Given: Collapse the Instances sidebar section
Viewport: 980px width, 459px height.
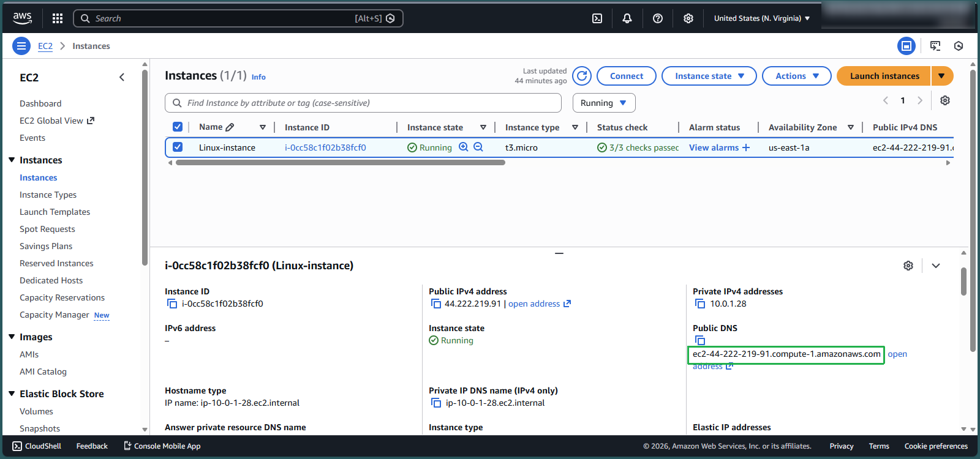Looking at the screenshot, I should pos(12,160).
